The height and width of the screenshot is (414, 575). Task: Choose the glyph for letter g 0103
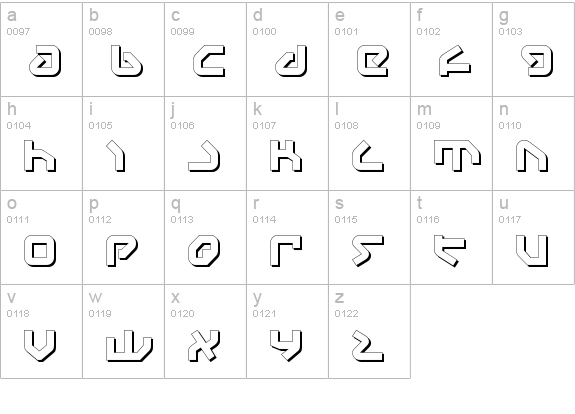pyautogui.click(x=534, y=50)
